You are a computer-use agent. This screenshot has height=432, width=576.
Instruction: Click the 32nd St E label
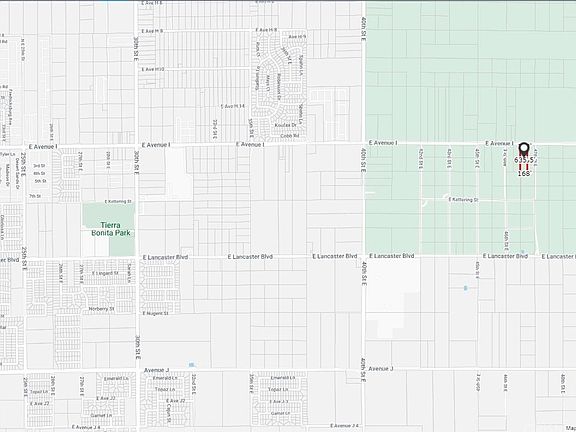point(194,384)
